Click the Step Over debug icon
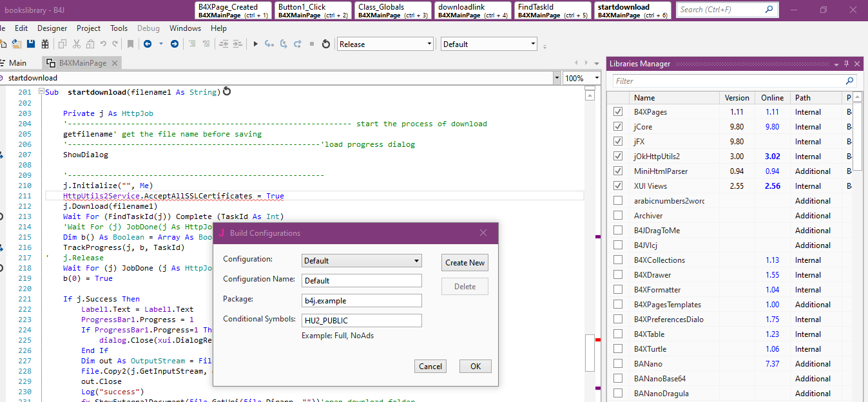 click(284, 44)
